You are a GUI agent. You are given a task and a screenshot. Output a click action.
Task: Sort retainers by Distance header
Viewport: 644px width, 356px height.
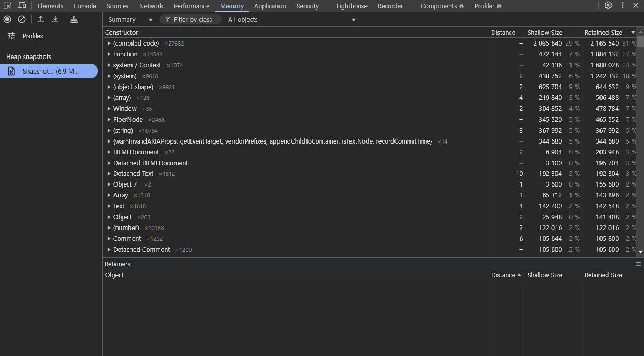(507, 275)
